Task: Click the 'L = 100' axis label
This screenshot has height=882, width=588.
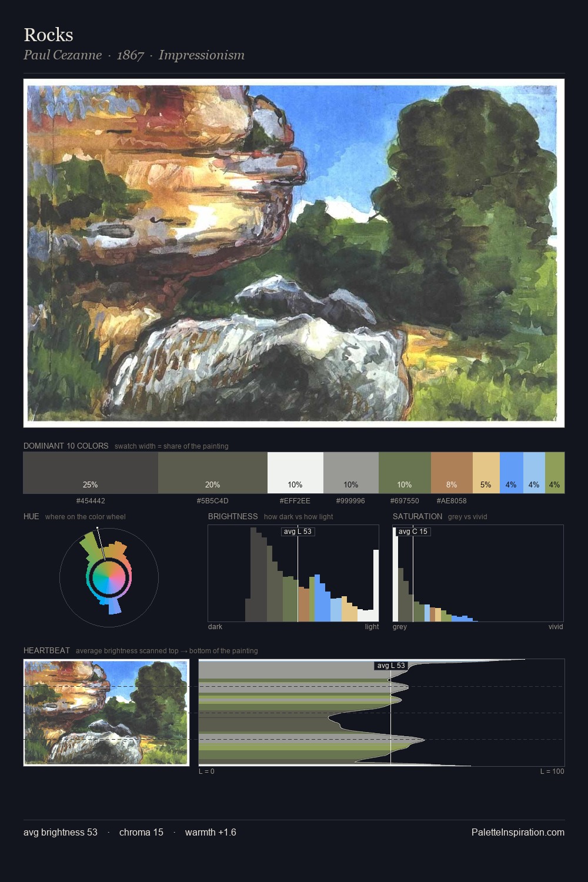Action: 552,771
